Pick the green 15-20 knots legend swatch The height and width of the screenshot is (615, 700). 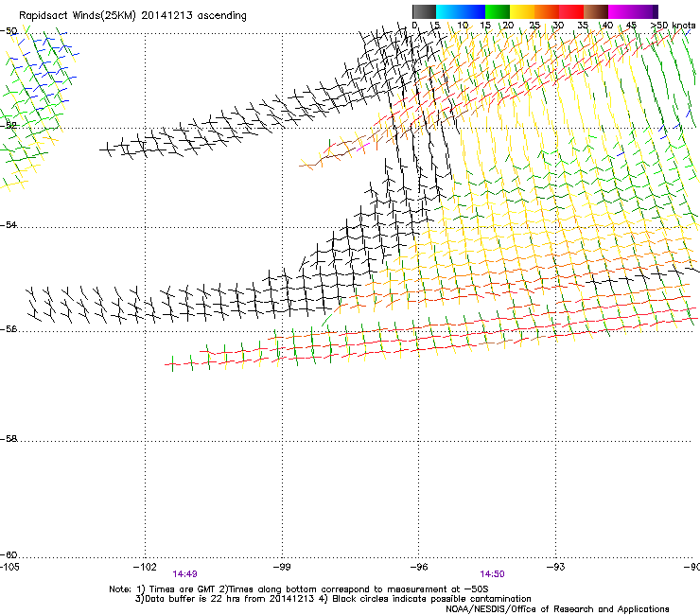(498, 11)
